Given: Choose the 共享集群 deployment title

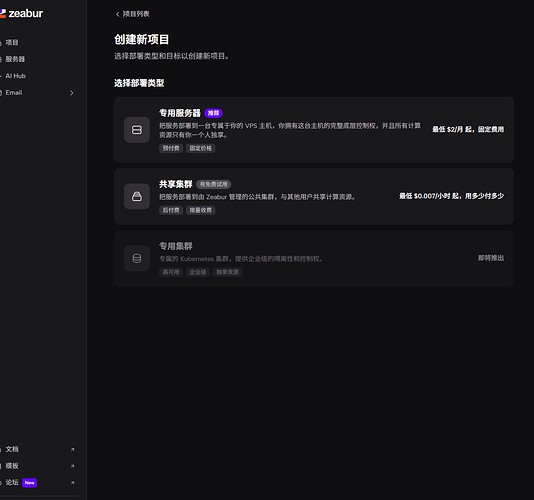Looking at the screenshot, I should pyautogui.click(x=176, y=184).
